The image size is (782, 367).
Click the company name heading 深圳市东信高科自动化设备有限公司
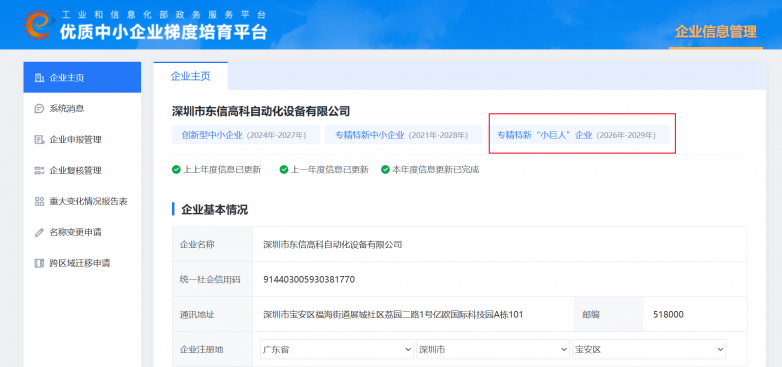(x=261, y=111)
